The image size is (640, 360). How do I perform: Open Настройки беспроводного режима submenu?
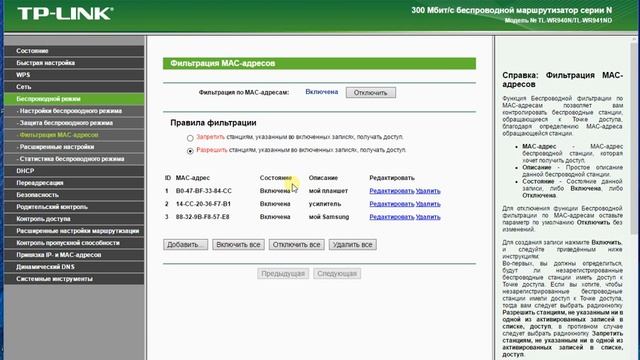coord(74,111)
